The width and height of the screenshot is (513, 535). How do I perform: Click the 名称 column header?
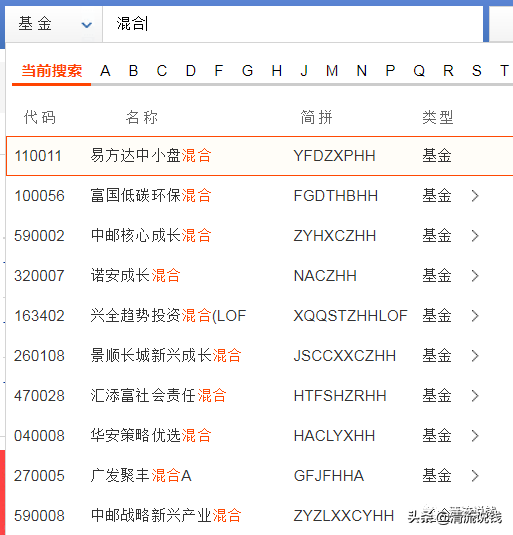point(142,117)
